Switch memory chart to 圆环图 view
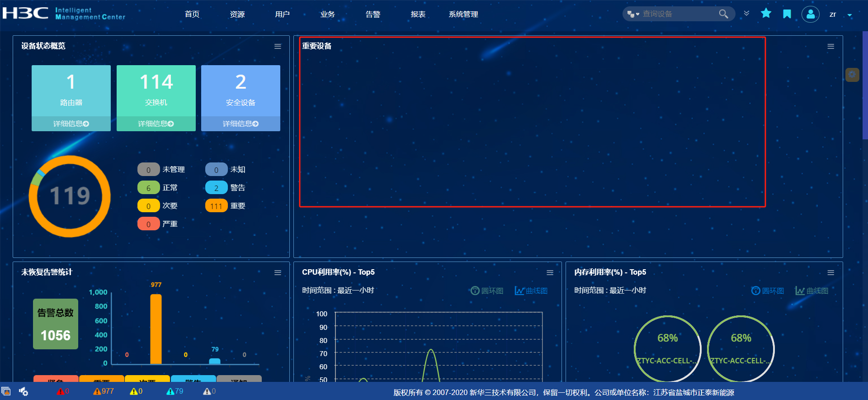The width and height of the screenshot is (868, 400). tap(768, 290)
